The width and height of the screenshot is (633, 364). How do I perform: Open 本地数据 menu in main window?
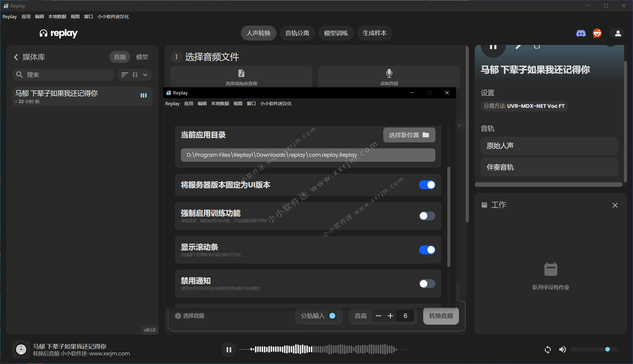click(57, 17)
